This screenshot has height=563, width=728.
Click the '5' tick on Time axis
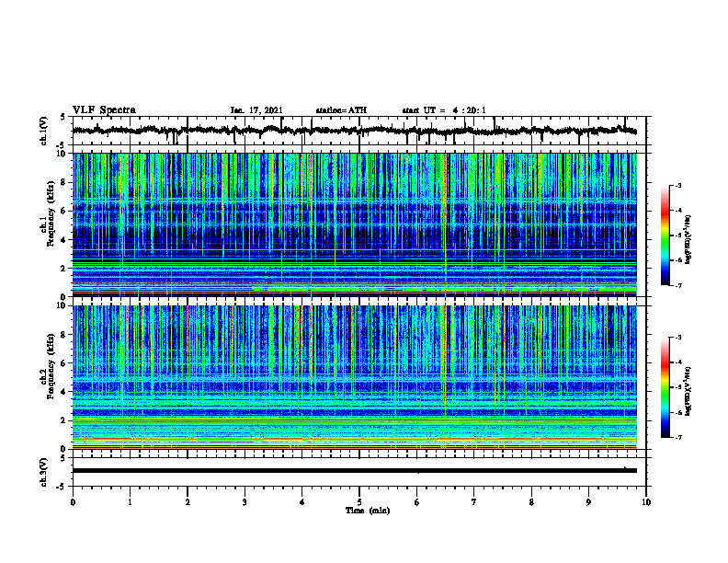pos(359,502)
